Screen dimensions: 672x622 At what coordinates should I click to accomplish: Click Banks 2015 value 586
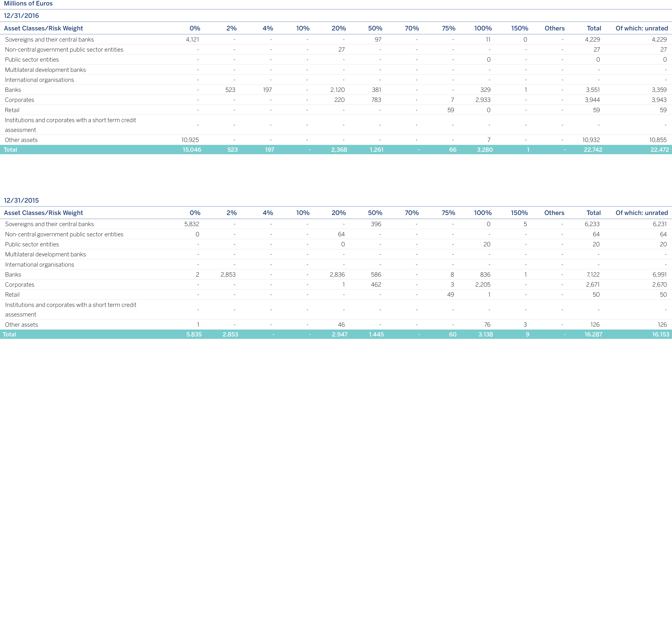(x=376, y=275)
